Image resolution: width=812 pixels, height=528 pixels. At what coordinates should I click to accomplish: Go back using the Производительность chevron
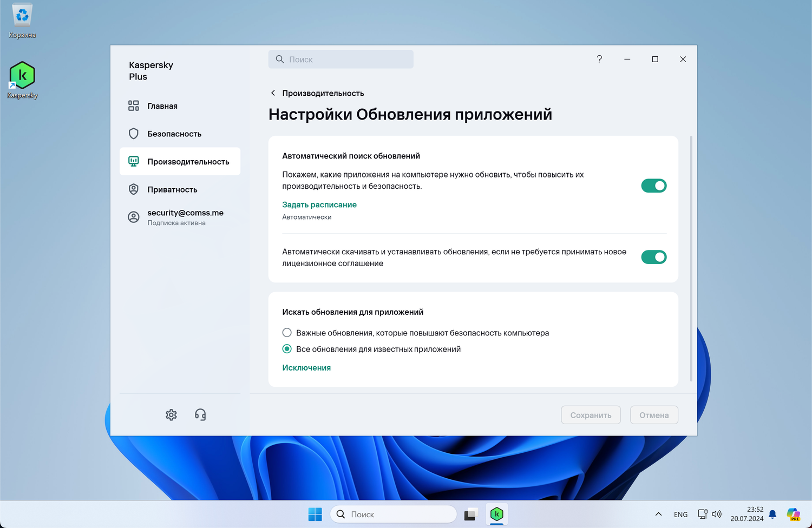click(x=273, y=93)
